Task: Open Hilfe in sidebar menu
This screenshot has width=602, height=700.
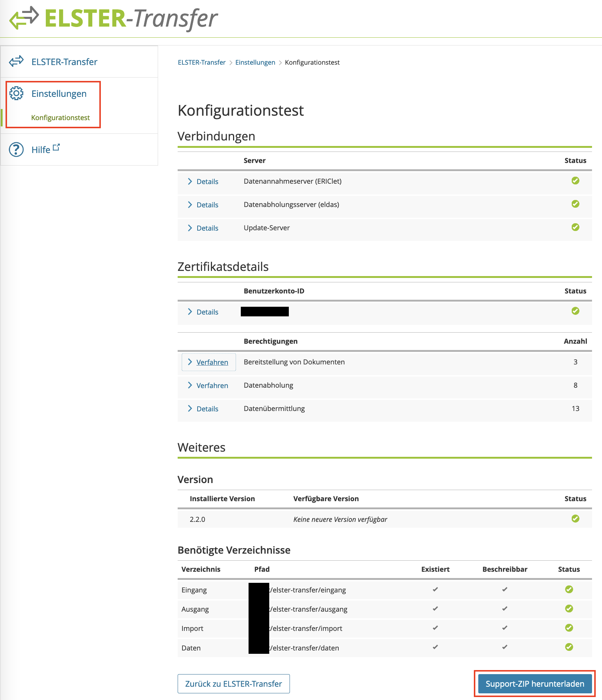Action: 41,150
